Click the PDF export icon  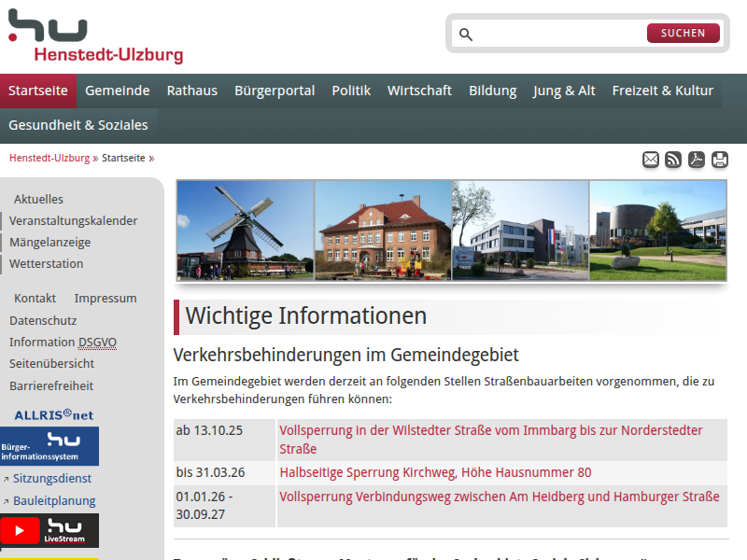coord(697,160)
